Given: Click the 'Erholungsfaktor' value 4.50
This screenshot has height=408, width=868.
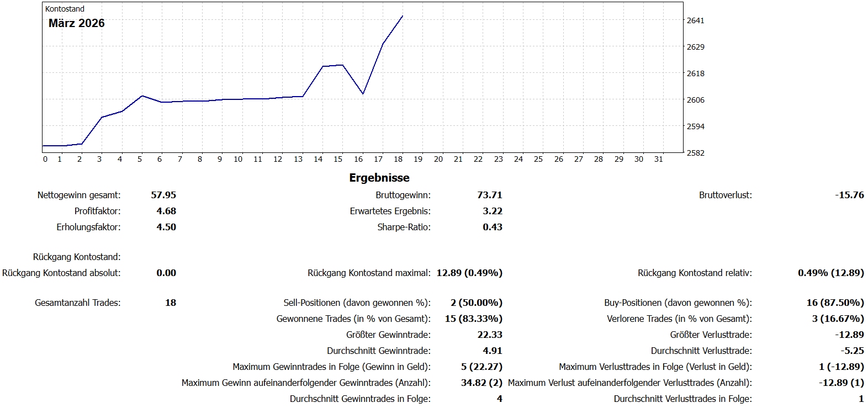Looking at the screenshot, I should [166, 227].
